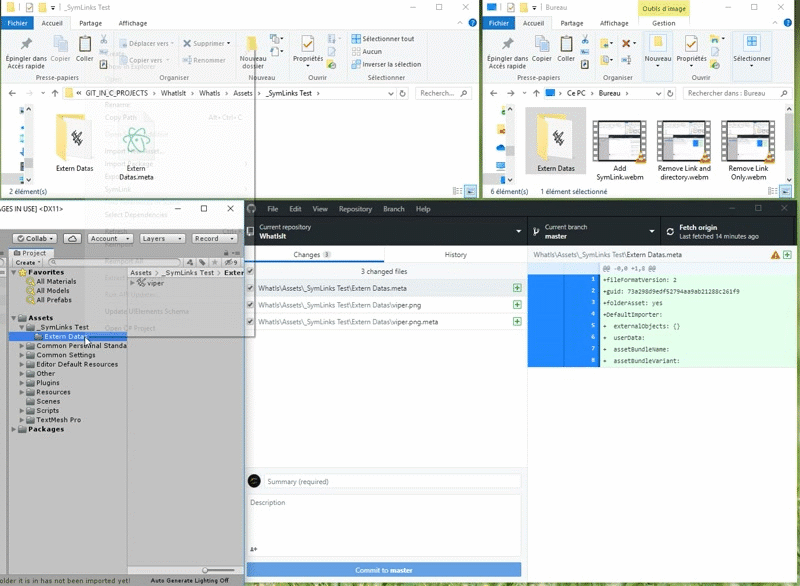Click the plus status icon for Extern Datas.meta
800x586 pixels.
pyautogui.click(x=517, y=288)
